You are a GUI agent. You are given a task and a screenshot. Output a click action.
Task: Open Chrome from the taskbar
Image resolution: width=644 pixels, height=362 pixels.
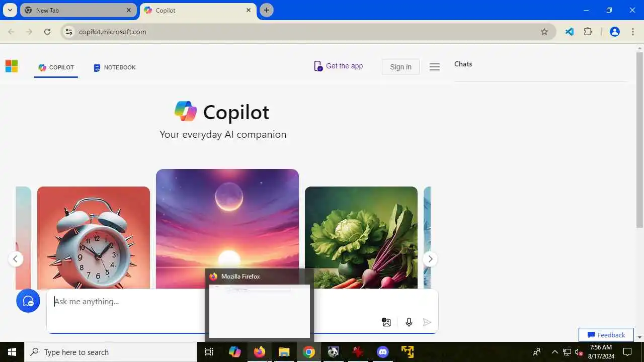(309, 352)
